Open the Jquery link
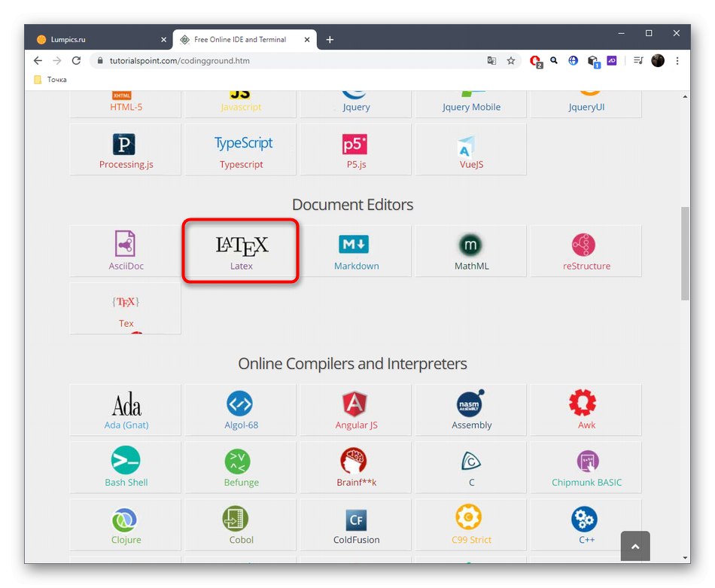This screenshot has width=715, height=588. tap(356, 107)
